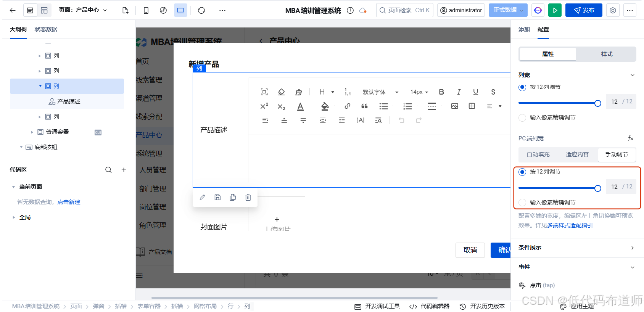
Task: Adjust the 列宽 12-column slider handle
Action: 598,103
